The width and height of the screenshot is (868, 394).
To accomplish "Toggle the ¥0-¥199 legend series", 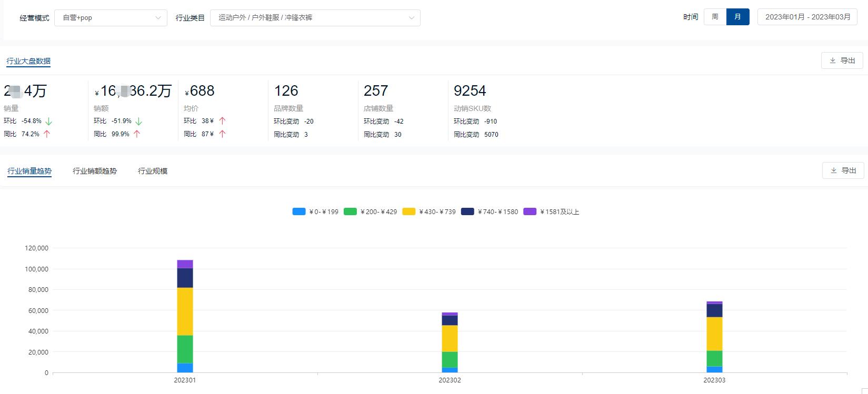I will pyautogui.click(x=315, y=211).
